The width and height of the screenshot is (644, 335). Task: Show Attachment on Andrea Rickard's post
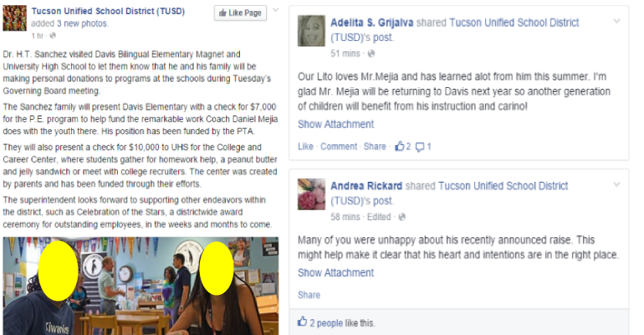point(335,272)
